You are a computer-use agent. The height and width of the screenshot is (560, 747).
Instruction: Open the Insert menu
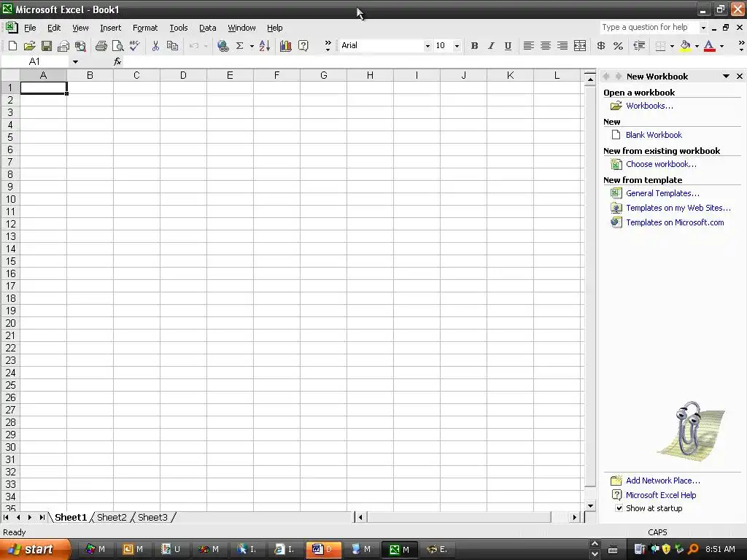(x=111, y=28)
